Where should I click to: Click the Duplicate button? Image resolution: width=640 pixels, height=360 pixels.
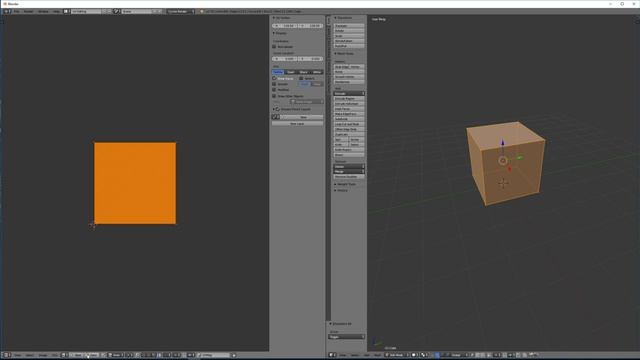(349, 134)
